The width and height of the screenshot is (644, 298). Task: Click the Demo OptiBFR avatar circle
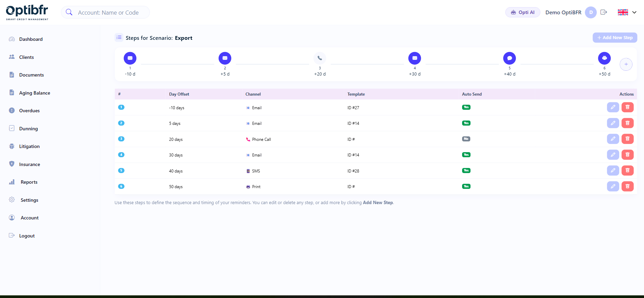[591, 12]
